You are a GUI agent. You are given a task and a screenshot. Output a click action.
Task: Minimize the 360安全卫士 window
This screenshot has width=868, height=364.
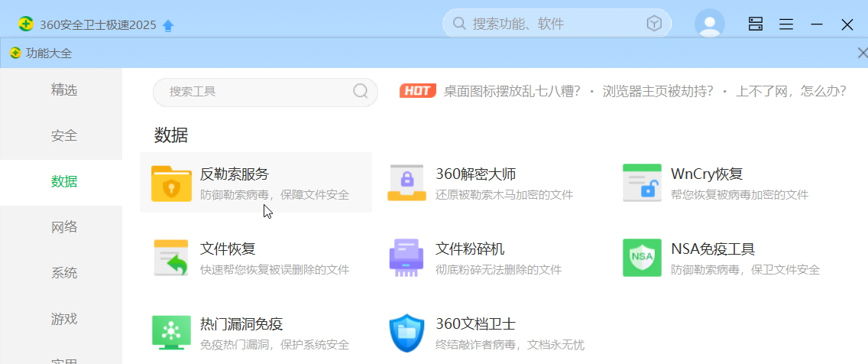(817, 24)
